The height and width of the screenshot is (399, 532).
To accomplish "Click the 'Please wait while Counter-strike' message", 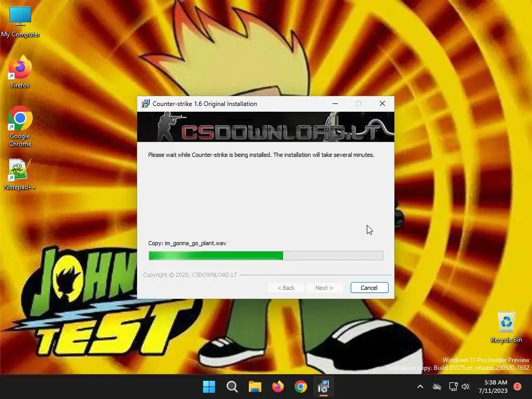I will coord(261,155).
